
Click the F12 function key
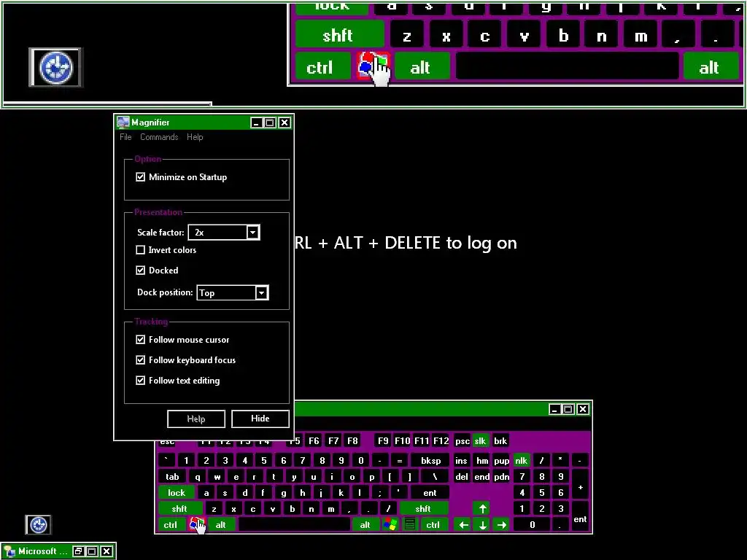click(x=441, y=440)
